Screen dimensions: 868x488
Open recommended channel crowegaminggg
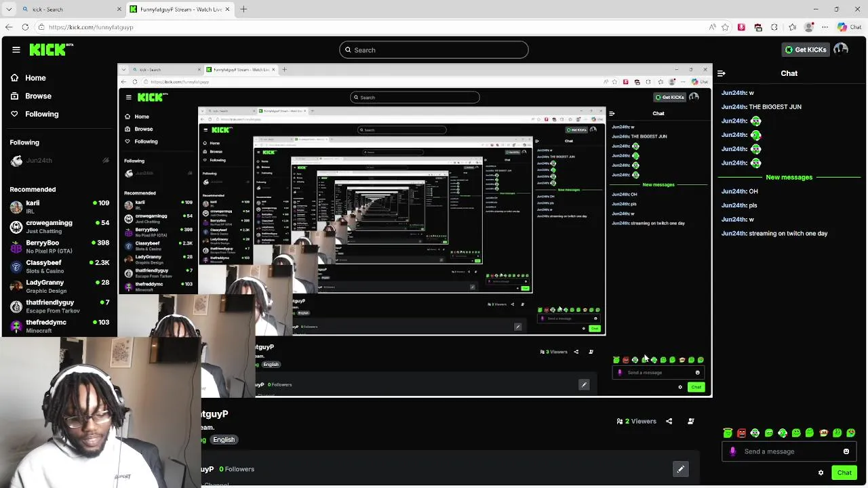[x=60, y=226]
